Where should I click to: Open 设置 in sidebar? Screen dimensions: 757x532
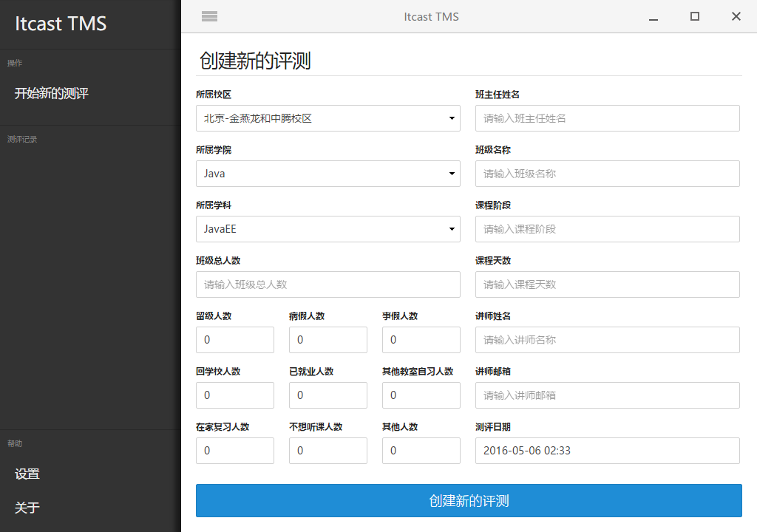(x=27, y=474)
